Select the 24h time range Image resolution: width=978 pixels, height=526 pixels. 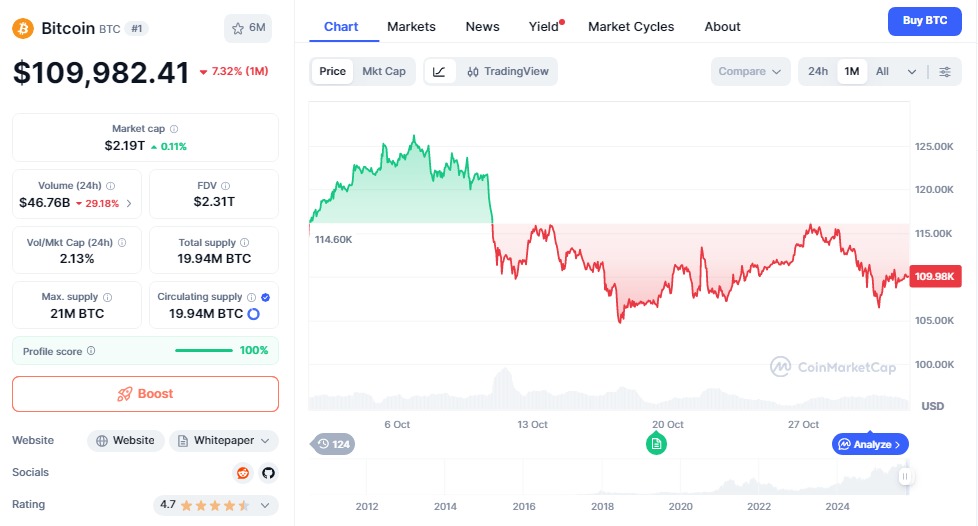[818, 71]
